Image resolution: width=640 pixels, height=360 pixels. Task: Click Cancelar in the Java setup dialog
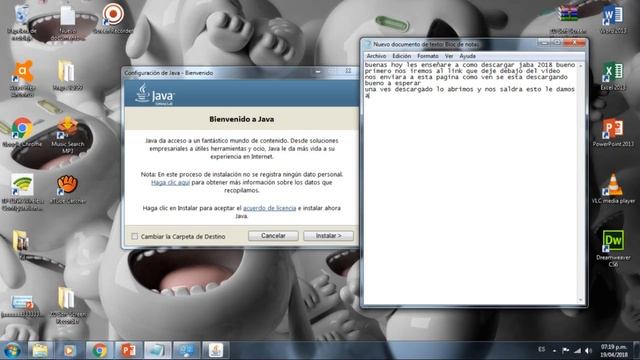tap(273, 236)
